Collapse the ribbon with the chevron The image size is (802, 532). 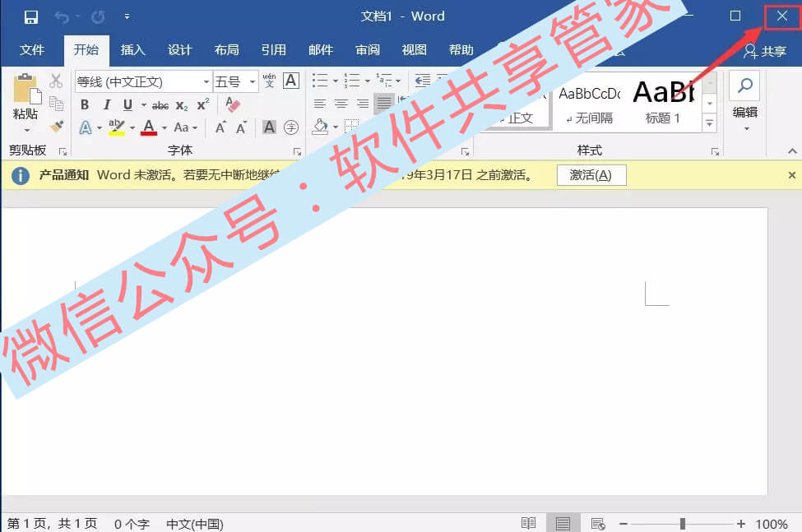point(792,151)
